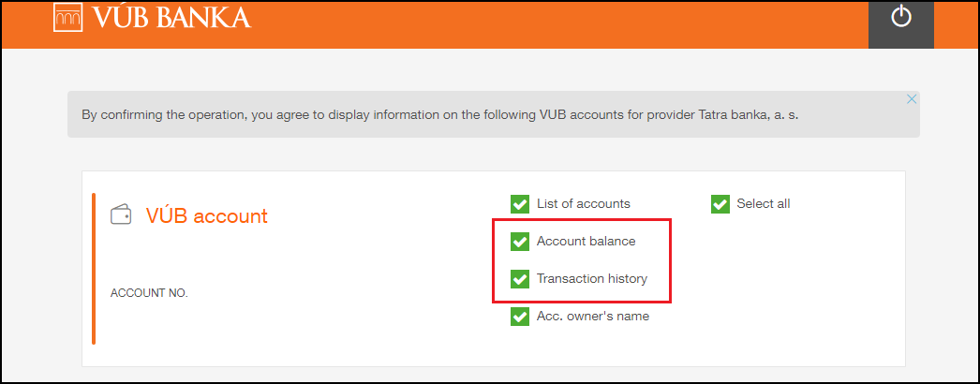Click the 'Account balance' label text
Screen dimensions: 980x384
click(587, 241)
